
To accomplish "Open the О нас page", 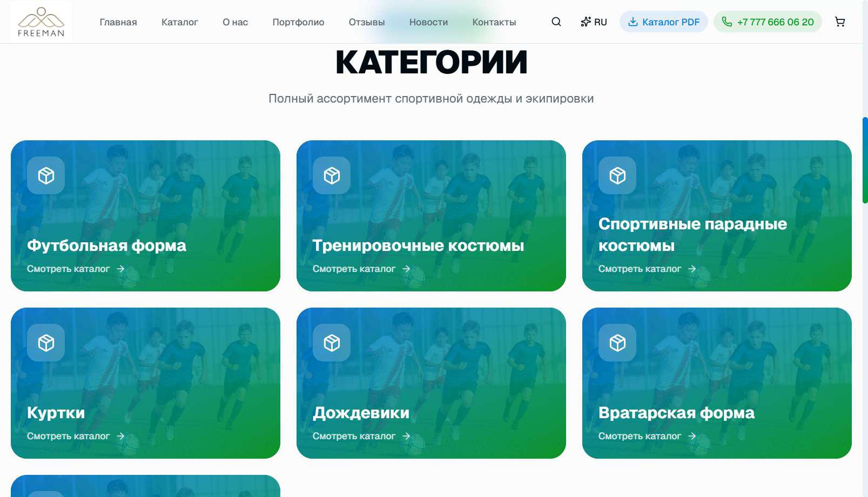I will pos(235,22).
